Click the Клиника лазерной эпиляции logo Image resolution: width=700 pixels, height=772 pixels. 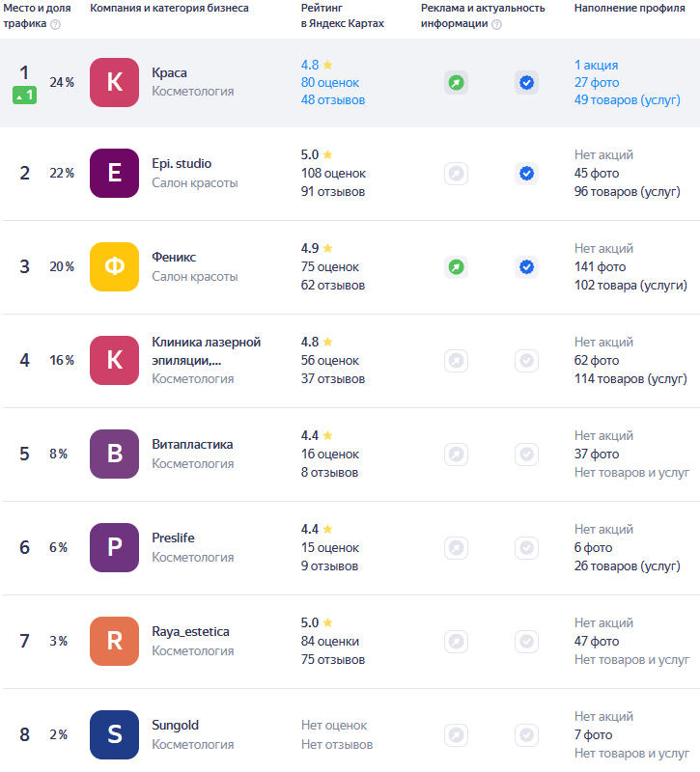tap(114, 360)
